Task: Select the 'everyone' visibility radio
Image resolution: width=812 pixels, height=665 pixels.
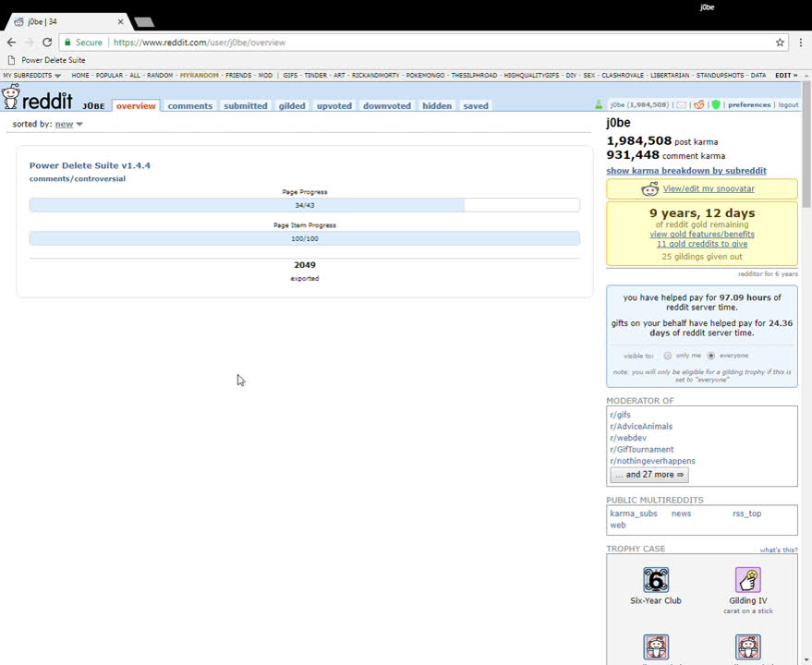Action: pos(711,356)
